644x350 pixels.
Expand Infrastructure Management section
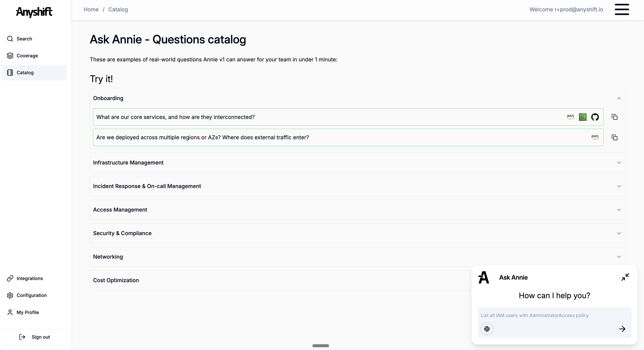point(619,163)
